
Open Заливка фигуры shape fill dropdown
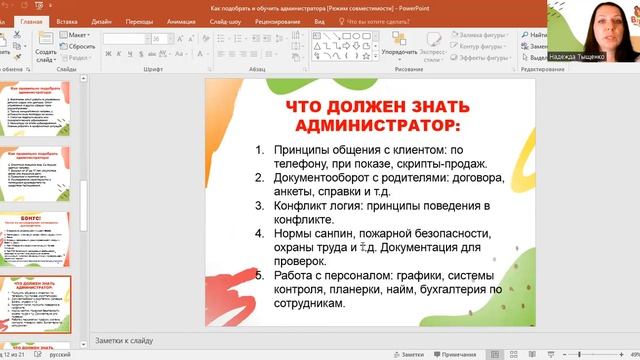(480, 35)
